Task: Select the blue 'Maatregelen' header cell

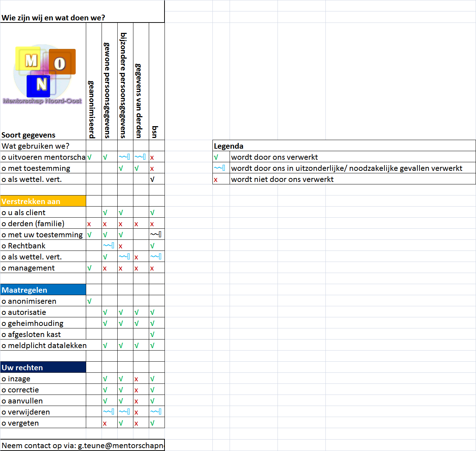Action: [x=43, y=290]
